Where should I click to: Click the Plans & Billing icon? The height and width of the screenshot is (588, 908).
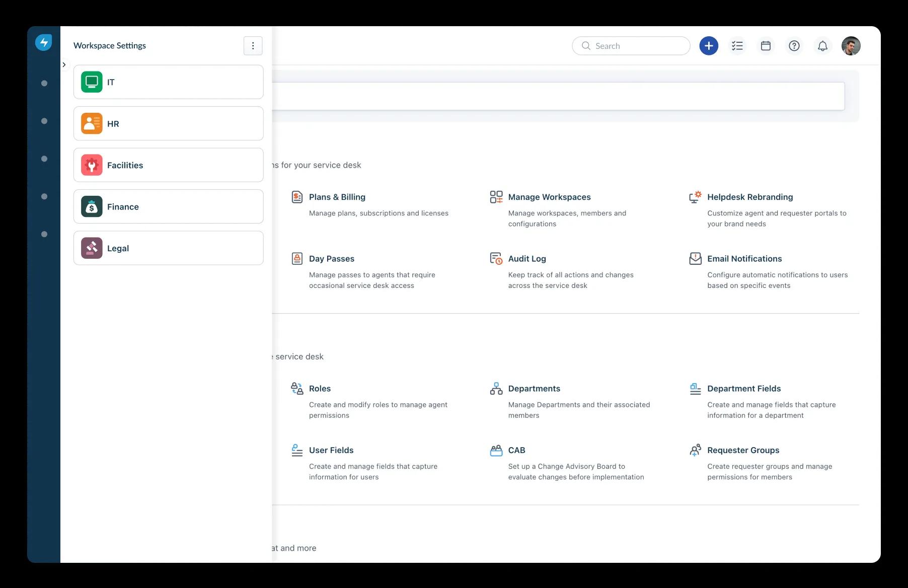[x=297, y=197]
